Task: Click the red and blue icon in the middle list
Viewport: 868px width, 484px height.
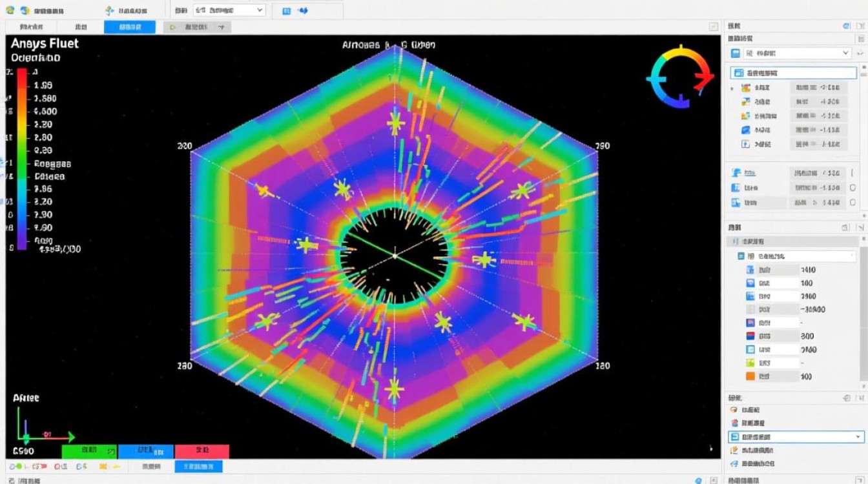Action: coord(750,336)
